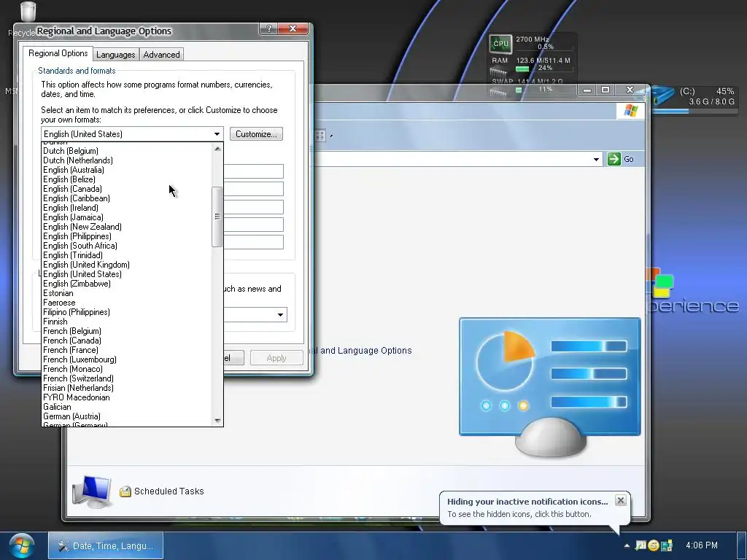Click the Apply button

pyautogui.click(x=276, y=358)
